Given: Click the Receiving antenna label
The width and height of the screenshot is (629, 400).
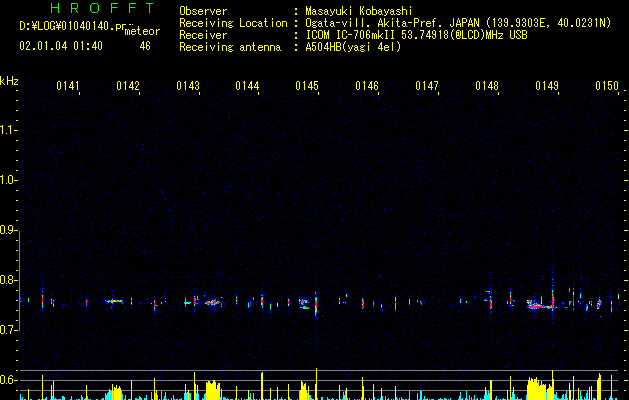Looking at the screenshot, I should (x=230, y=47).
